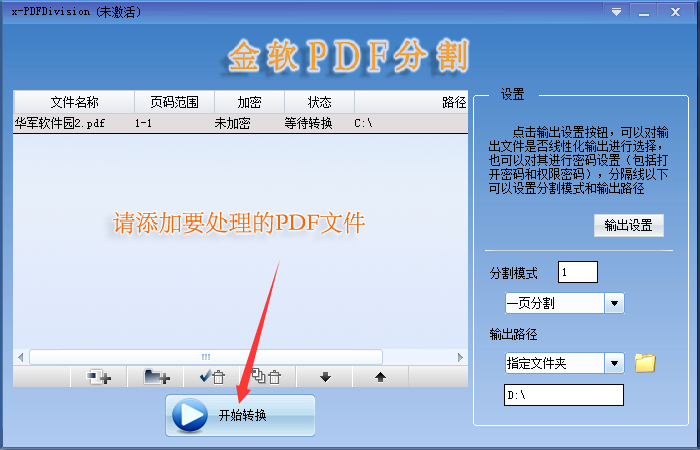Remove selected file with checkmark trash icon
Viewport: 700px width, 450px height.
point(212,377)
